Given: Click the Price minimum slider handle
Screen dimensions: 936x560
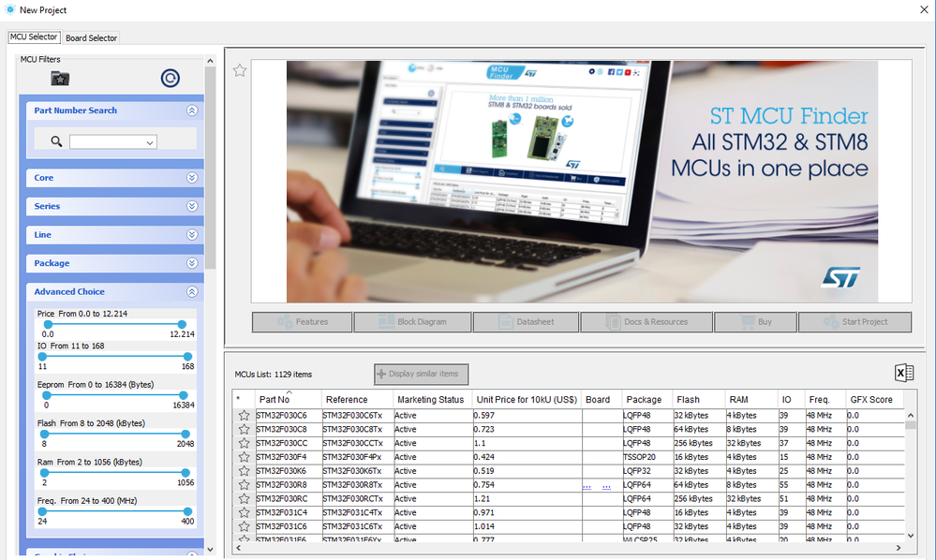Looking at the screenshot, I should 48,324.
